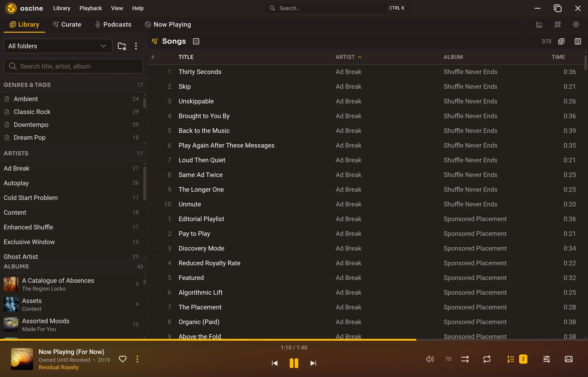Open the now playing track options menu

coord(137,359)
